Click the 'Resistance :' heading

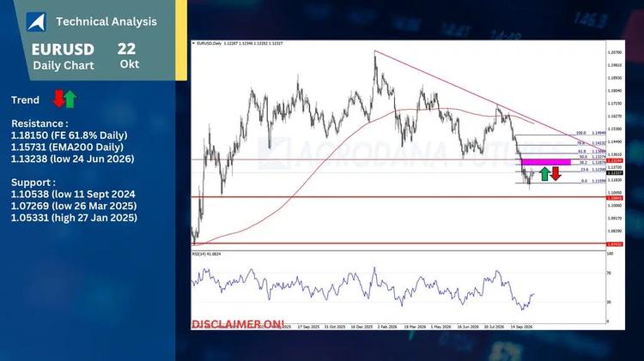click(x=39, y=123)
